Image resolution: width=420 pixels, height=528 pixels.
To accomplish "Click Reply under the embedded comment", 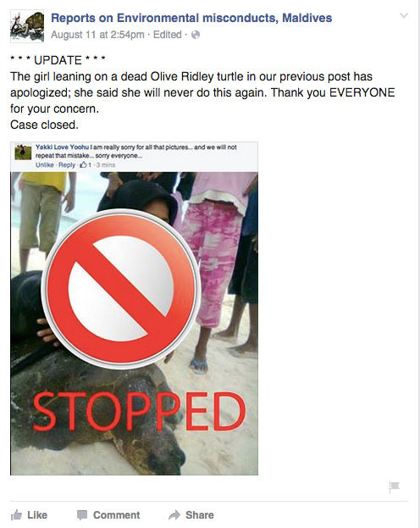I will click(67, 165).
